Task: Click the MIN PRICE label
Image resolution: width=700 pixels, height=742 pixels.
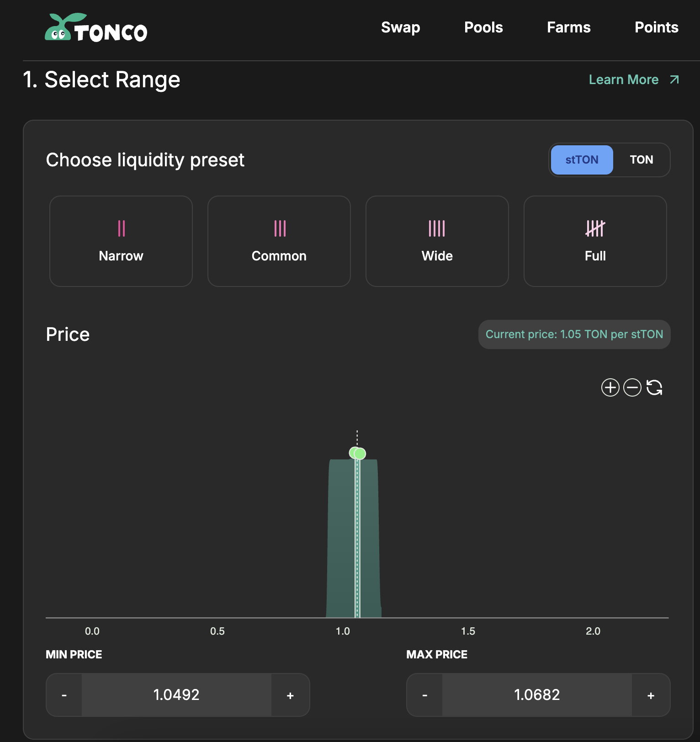Action: tap(74, 655)
